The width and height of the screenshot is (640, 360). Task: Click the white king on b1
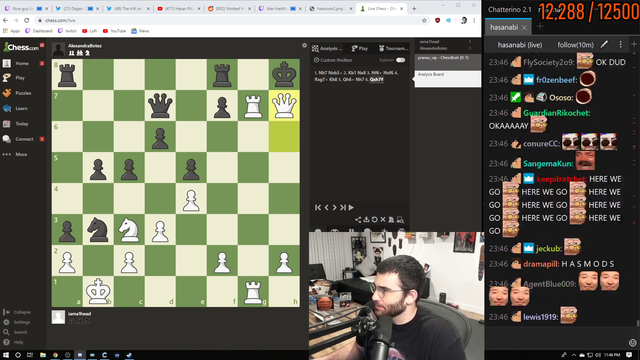(x=98, y=291)
